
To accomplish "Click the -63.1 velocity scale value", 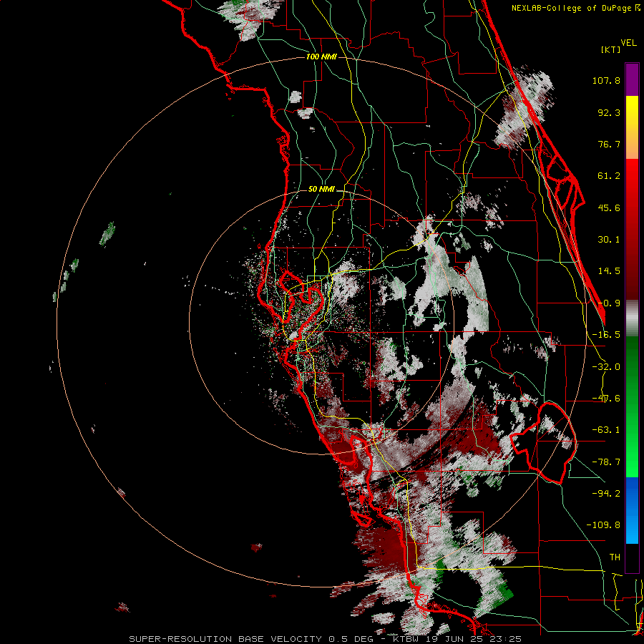I will click(x=606, y=430).
